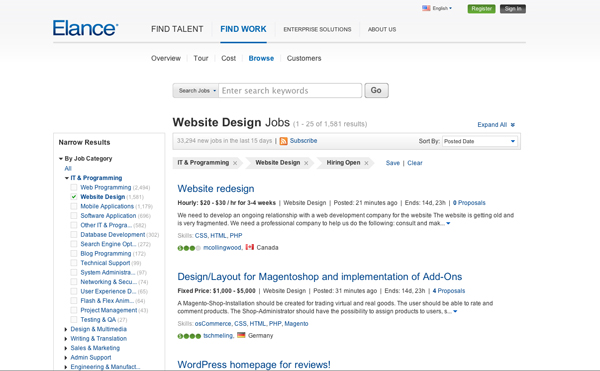Image resolution: width=600 pixels, height=371 pixels.
Task: Focus the search keywords input field
Action: pos(290,91)
